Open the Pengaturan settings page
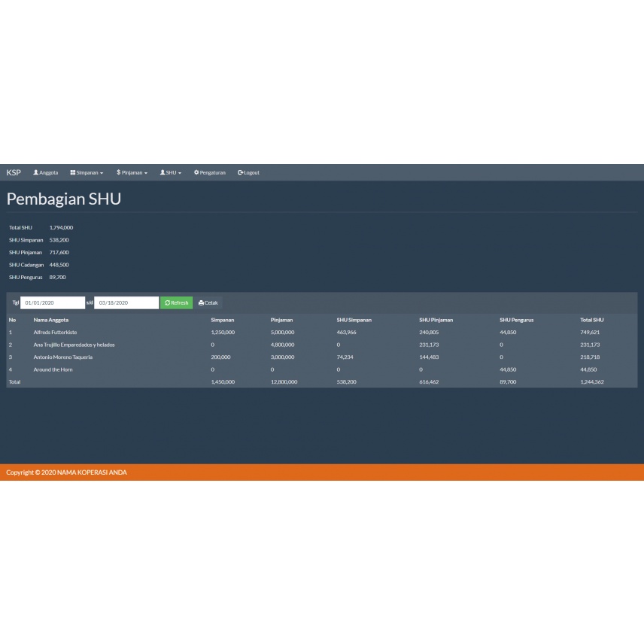 pyautogui.click(x=209, y=172)
